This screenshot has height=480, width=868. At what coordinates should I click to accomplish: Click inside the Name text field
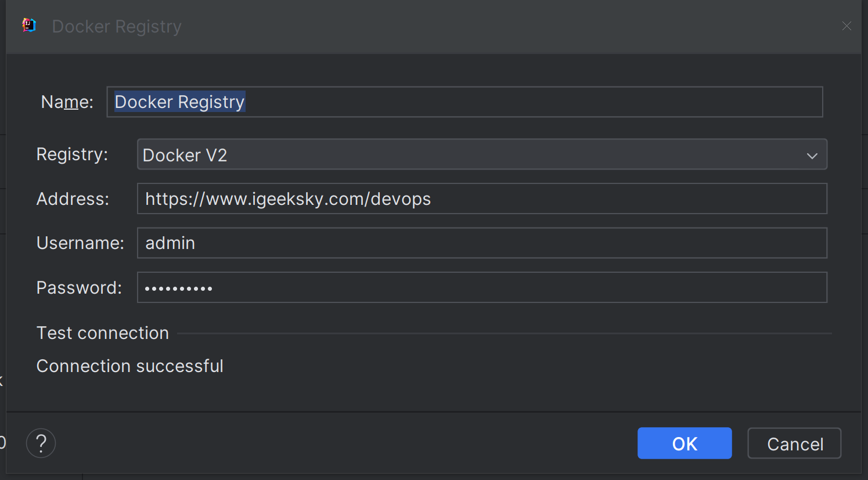click(464, 102)
